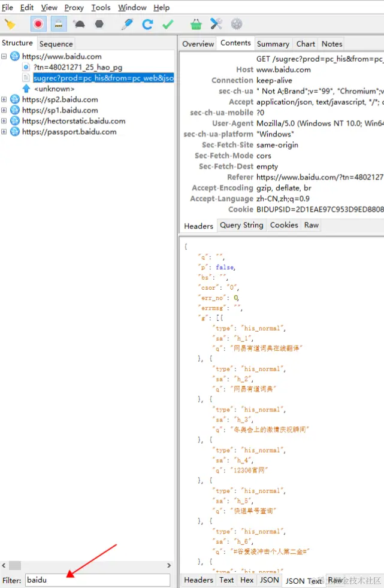The width and height of the screenshot is (384, 588).
Task: Click left arrow of horizontal scrollbar
Action: coord(4,565)
